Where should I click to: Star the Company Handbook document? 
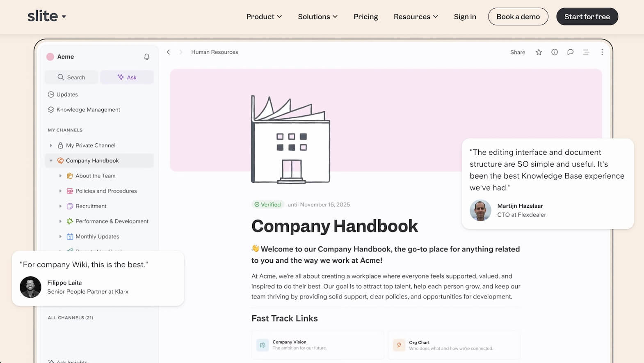(539, 52)
